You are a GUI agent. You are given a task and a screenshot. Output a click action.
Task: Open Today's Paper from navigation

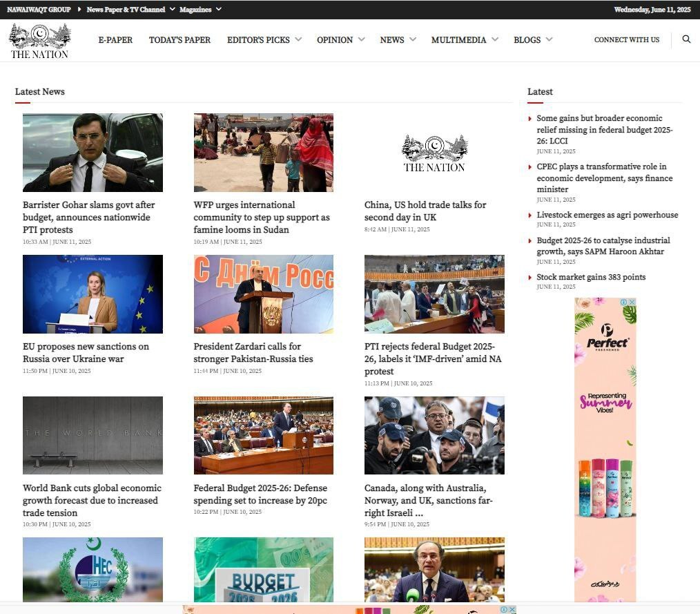(x=179, y=40)
